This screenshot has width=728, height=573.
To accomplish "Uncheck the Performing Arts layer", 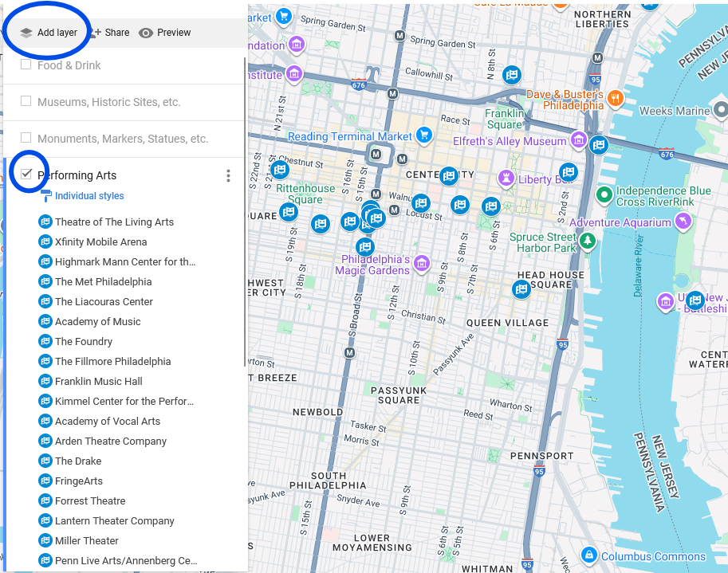I will click(27, 172).
